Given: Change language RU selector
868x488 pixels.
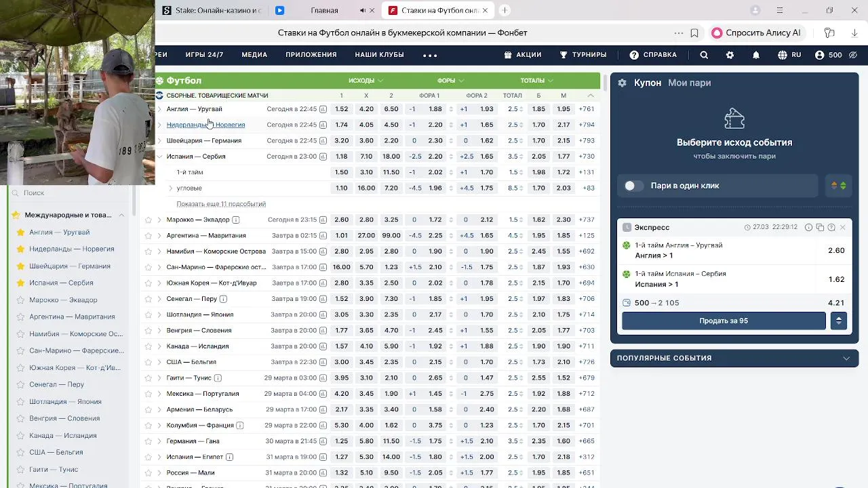Looking at the screenshot, I should 789,55.
